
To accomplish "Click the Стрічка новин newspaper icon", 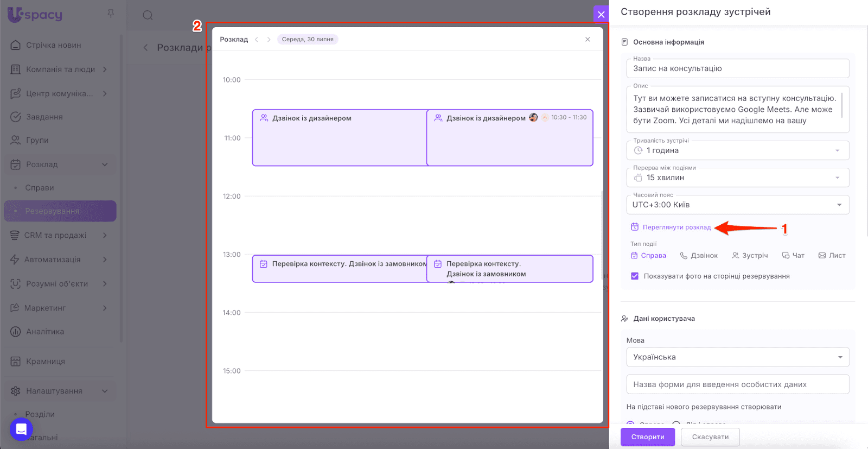I will pos(16,45).
